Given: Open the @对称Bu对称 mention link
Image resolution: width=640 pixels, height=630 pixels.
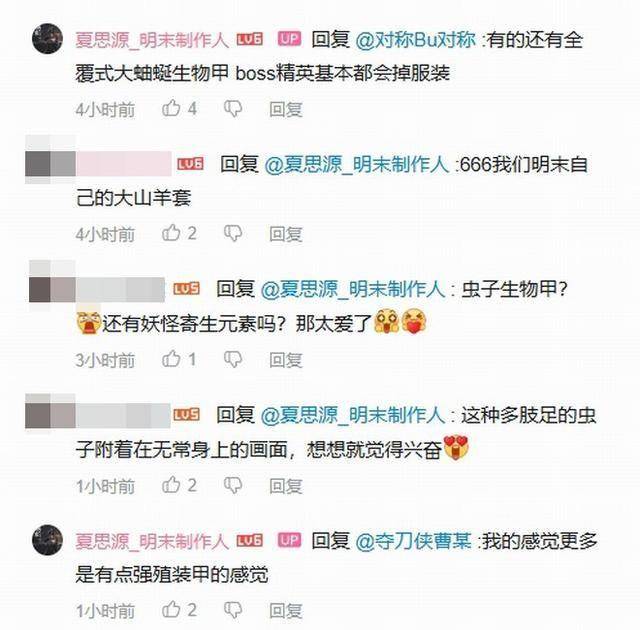Looking at the screenshot, I should point(416,40).
